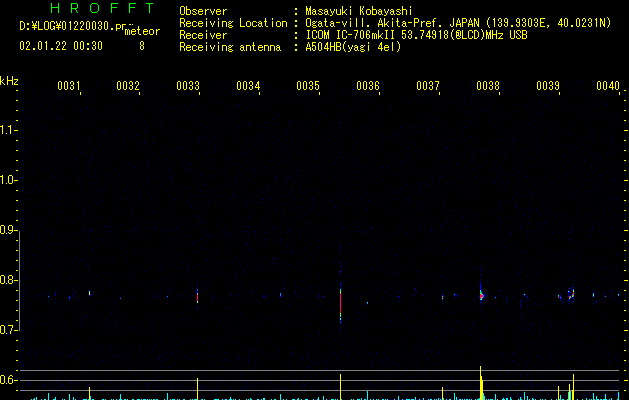The image size is (629, 400).
Task: Click the Observer label
Action: tap(203, 11)
